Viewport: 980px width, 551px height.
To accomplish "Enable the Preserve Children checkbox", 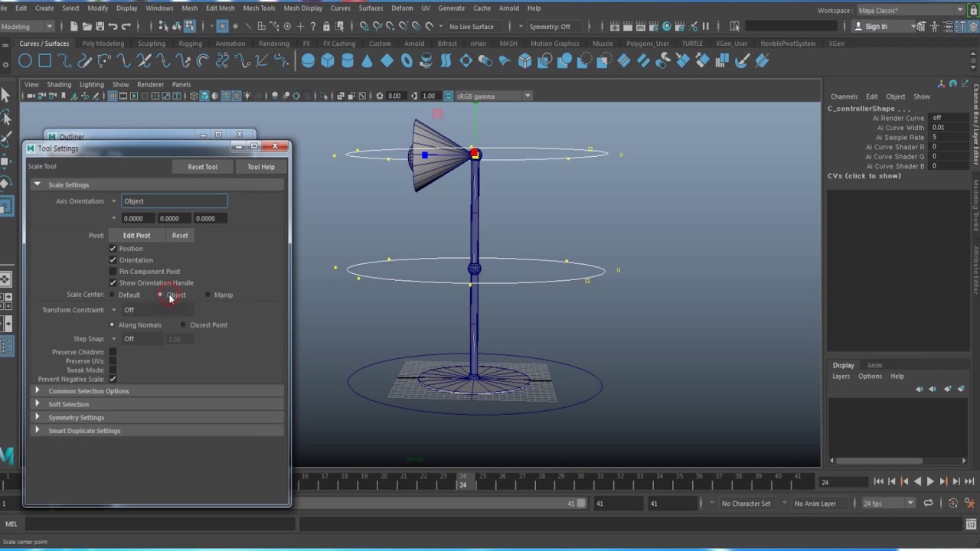I will pos(113,352).
